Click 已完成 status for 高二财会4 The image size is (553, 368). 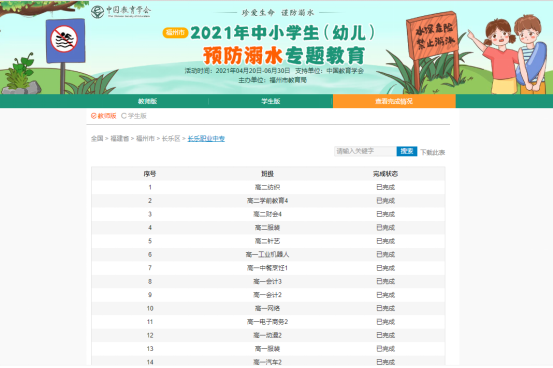click(385, 214)
